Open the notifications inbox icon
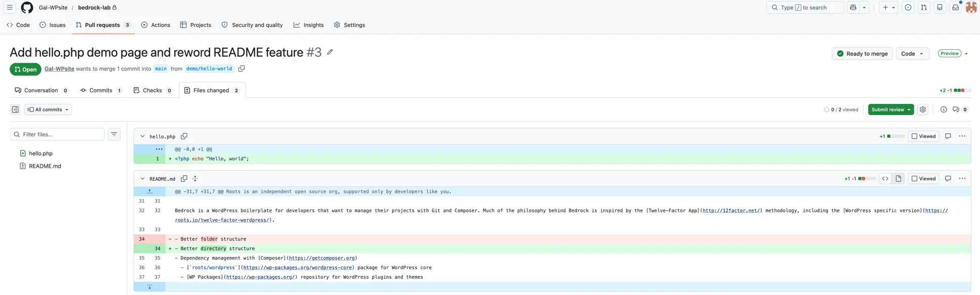The height and width of the screenshot is (295, 980). coord(955,8)
